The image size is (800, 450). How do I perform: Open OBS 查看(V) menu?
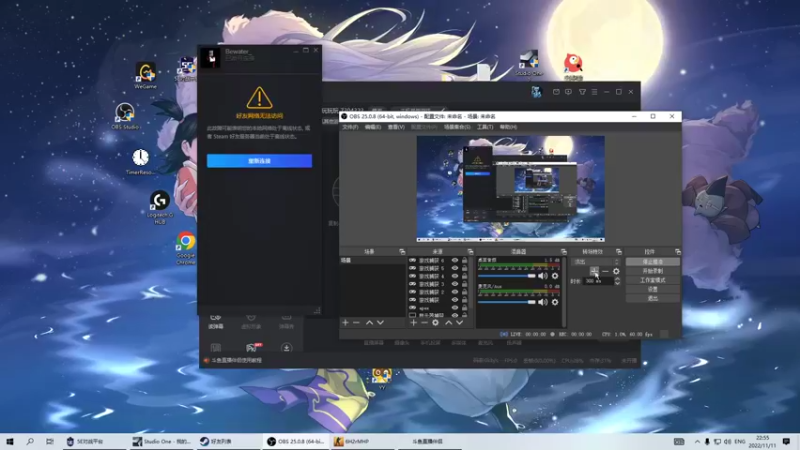(396, 127)
